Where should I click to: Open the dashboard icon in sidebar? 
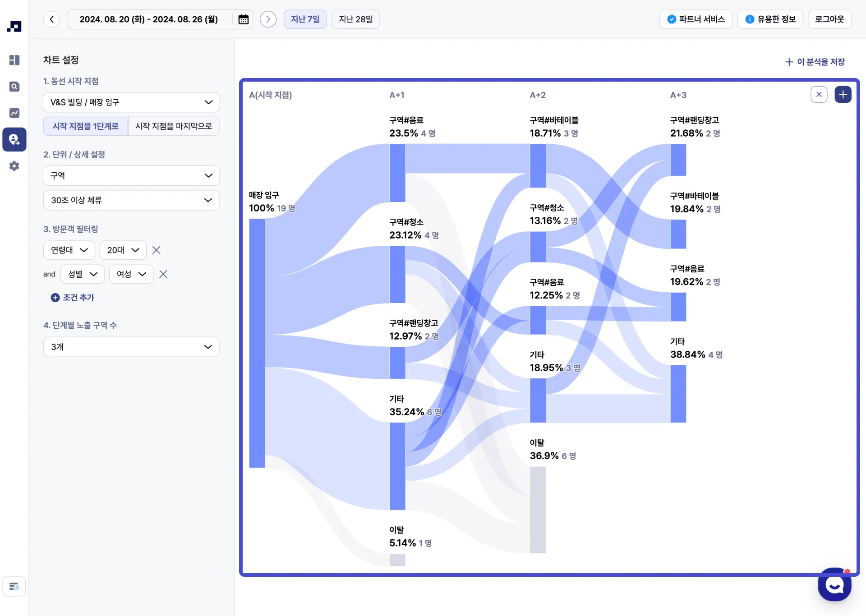(14, 60)
